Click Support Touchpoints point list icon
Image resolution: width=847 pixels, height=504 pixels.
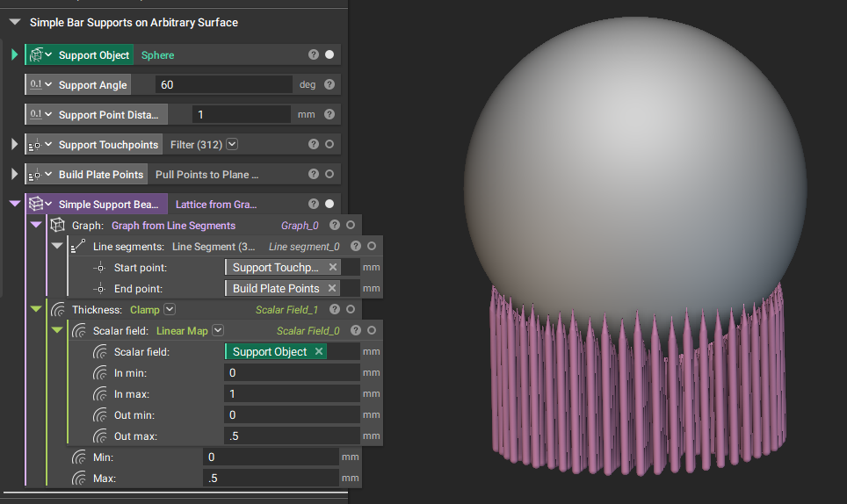(x=34, y=145)
